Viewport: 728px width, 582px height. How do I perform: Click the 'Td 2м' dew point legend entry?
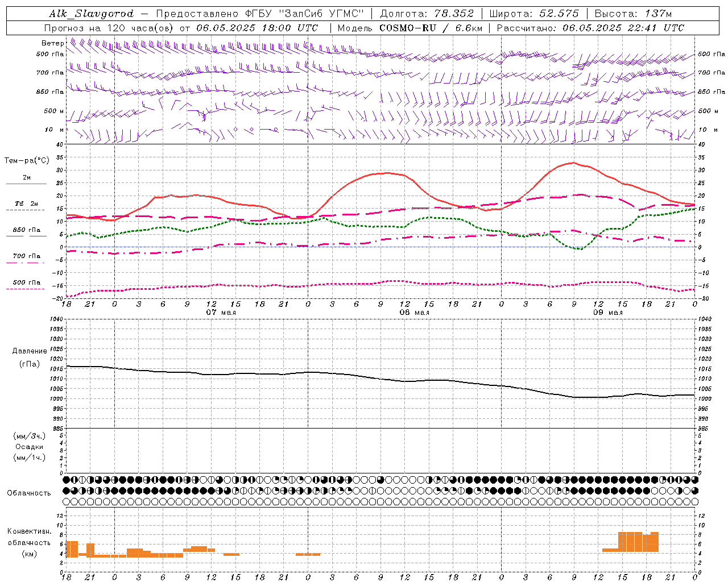27,203
